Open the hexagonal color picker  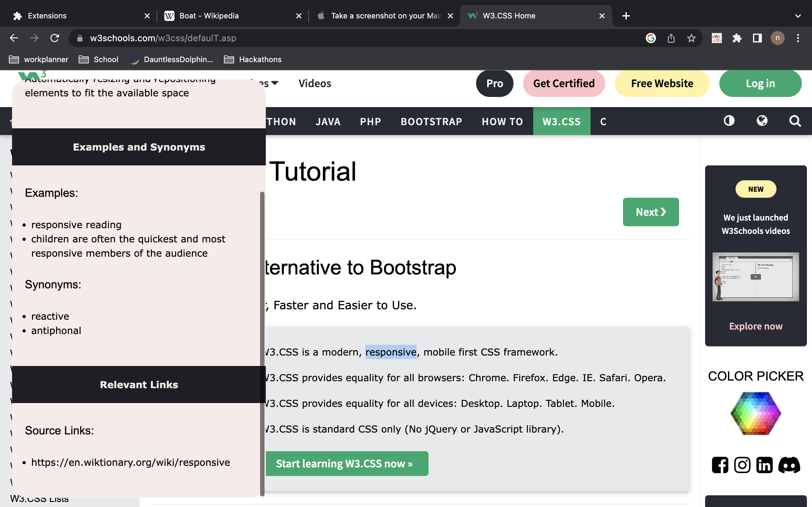756,413
